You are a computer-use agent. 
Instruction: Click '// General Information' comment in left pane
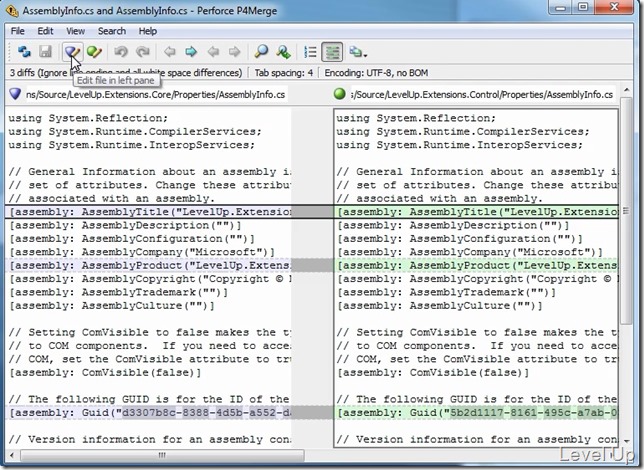pyautogui.click(x=150, y=172)
